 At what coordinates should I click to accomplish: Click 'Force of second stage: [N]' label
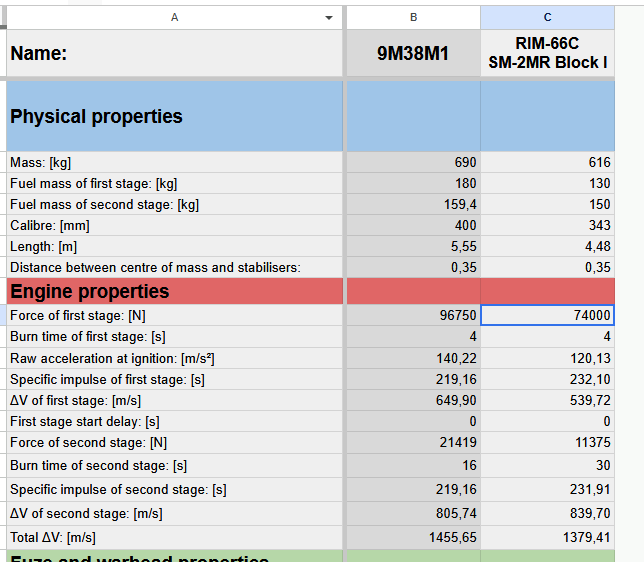pyautogui.click(x=88, y=442)
